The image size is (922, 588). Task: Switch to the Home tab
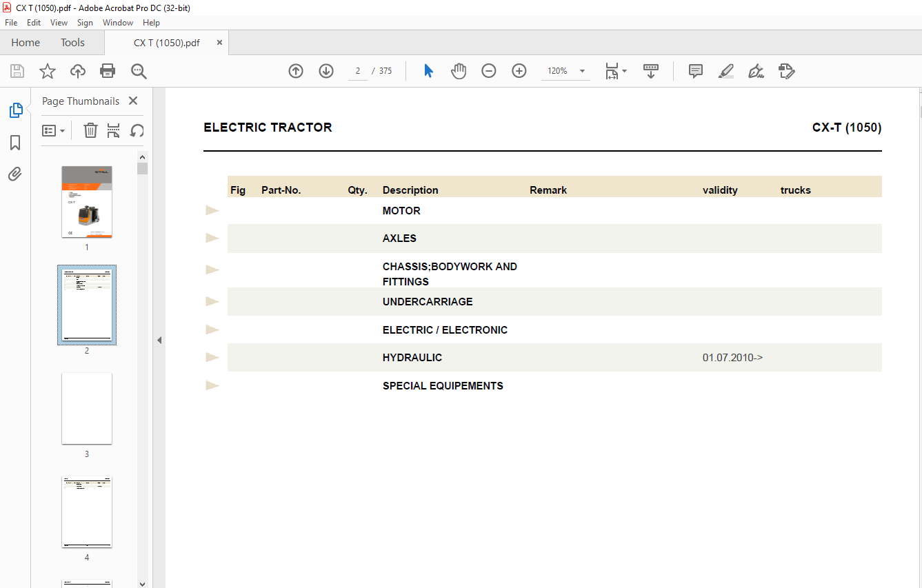click(x=26, y=43)
